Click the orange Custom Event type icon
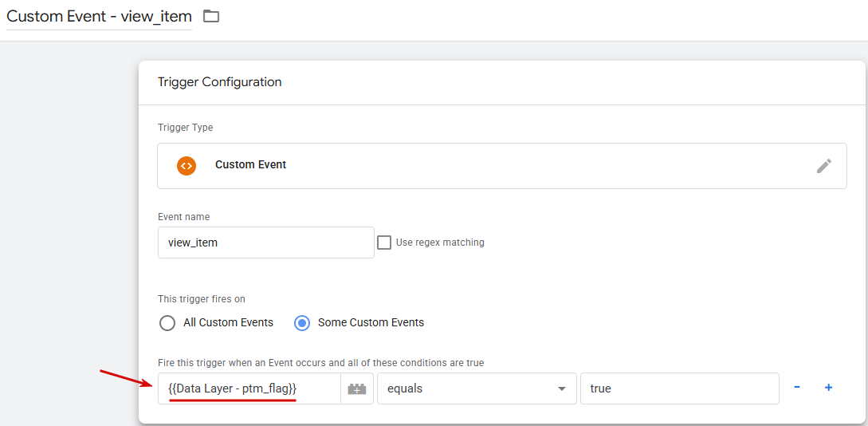The image size is (868, 426). tap(187, 165)
